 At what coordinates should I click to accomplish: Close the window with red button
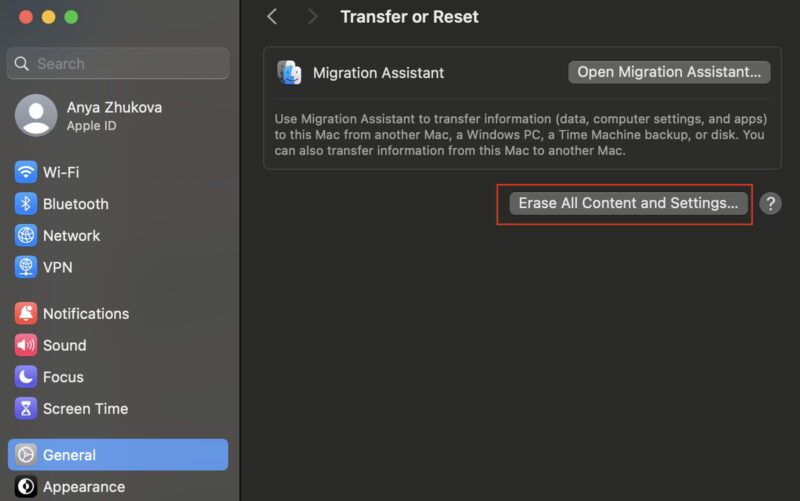(x=26, y=17)
